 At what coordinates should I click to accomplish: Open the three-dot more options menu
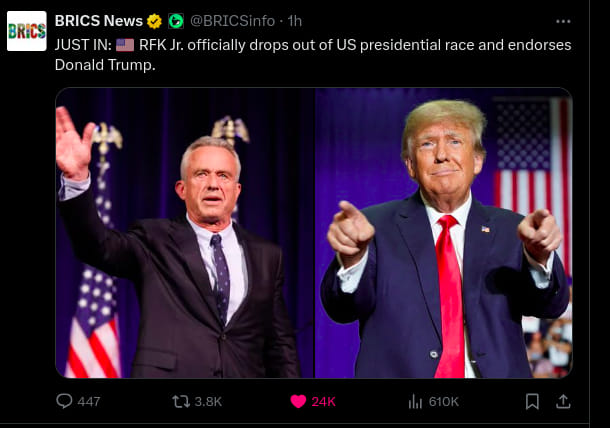(563, 20)
